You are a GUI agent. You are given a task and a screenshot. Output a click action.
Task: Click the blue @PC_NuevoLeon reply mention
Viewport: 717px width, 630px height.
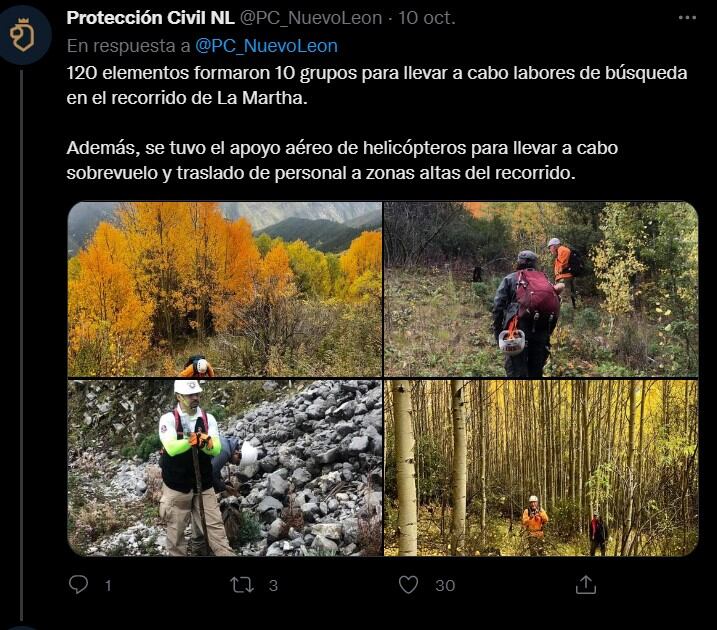tap(267, 46)
